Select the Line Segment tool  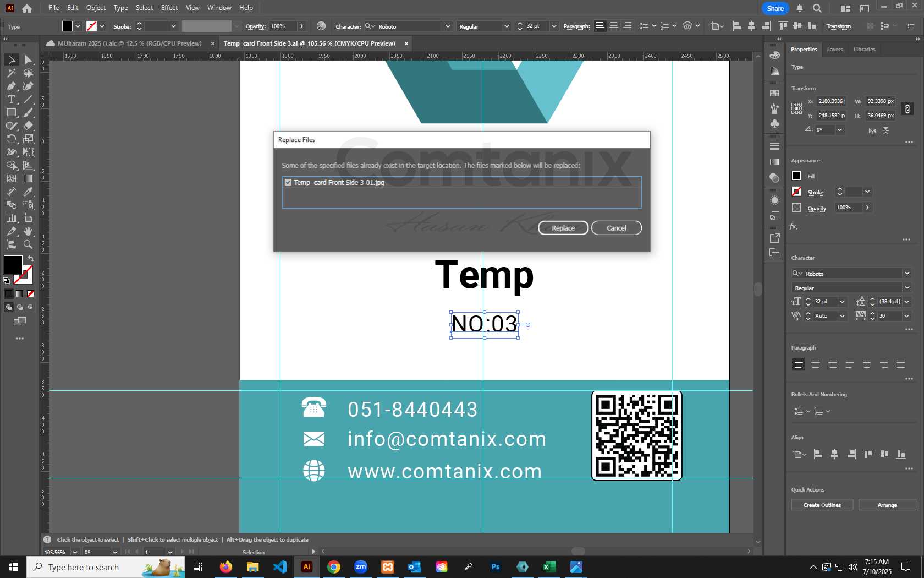point(28,99)
